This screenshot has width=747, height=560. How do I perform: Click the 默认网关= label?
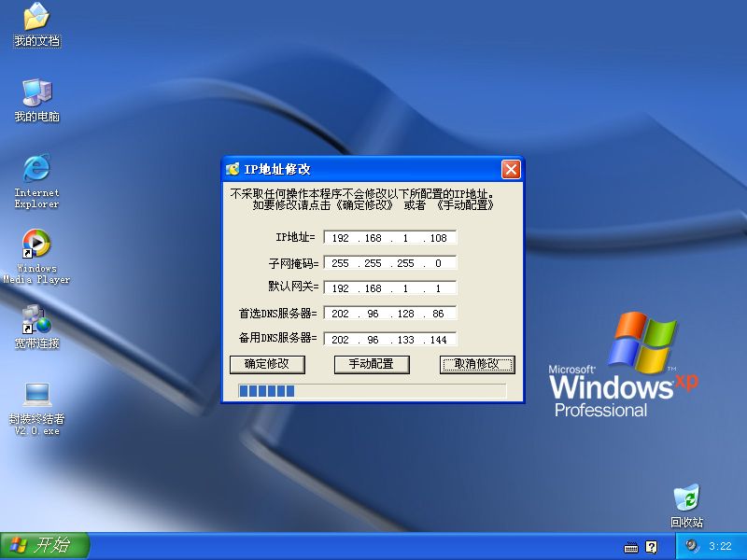(293, 286)
